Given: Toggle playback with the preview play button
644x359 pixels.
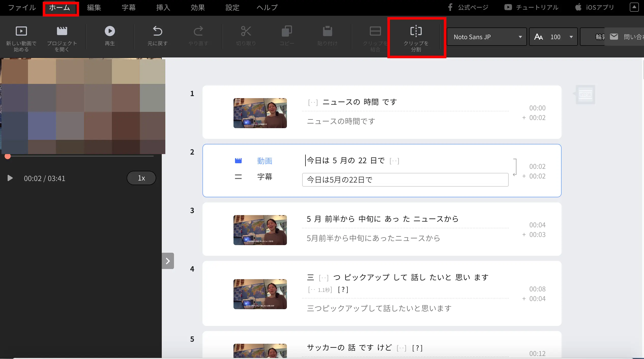Looking at the screenshot, I should click(x=10, y=178).
